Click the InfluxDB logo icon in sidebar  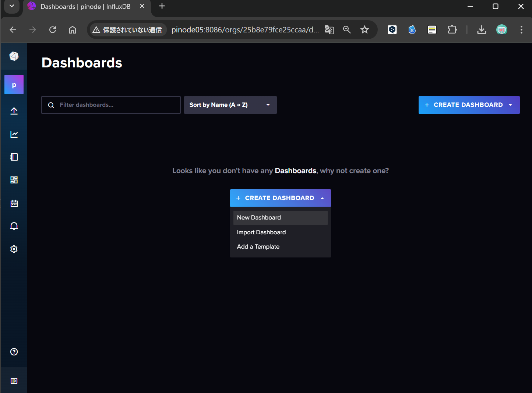tap(14, 56)
